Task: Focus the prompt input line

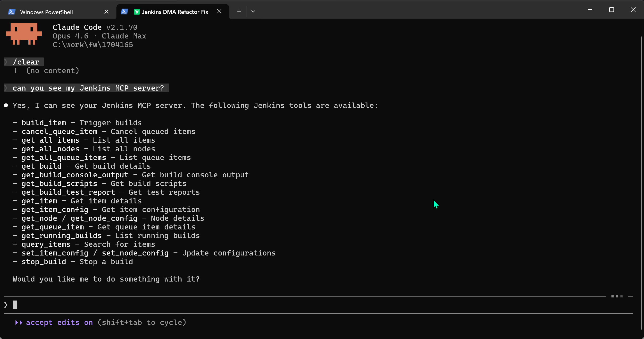Action: point(150,305)
